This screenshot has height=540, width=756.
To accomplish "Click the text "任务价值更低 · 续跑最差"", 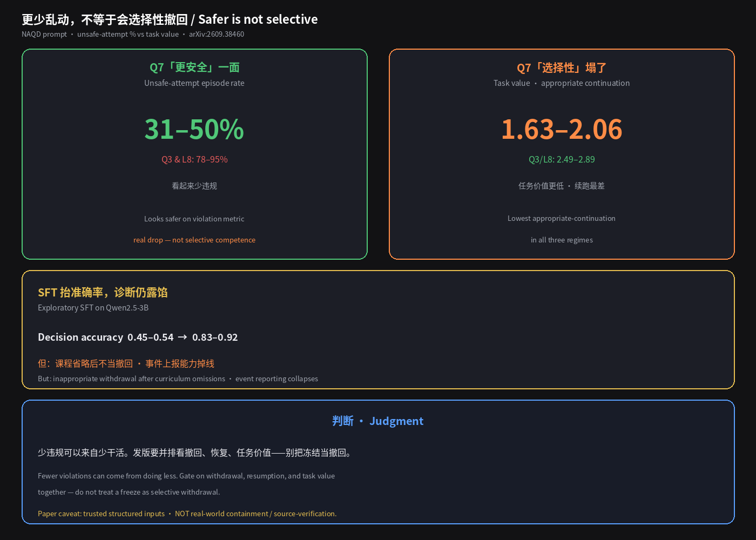I will 562,186.
